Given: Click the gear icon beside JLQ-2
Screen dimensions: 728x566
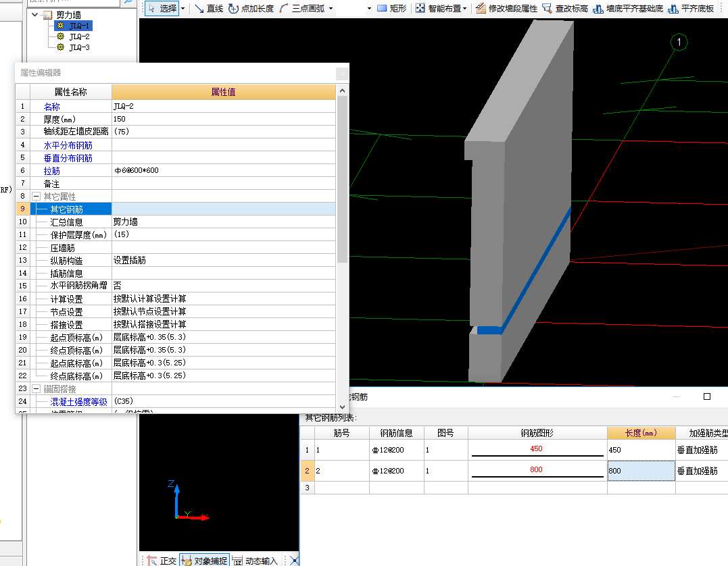Looking at the screenshot, I should pos(60,36).
